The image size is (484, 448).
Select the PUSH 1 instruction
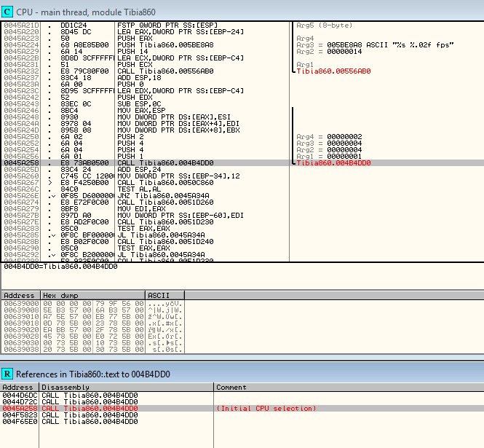(x=130, y=157)
